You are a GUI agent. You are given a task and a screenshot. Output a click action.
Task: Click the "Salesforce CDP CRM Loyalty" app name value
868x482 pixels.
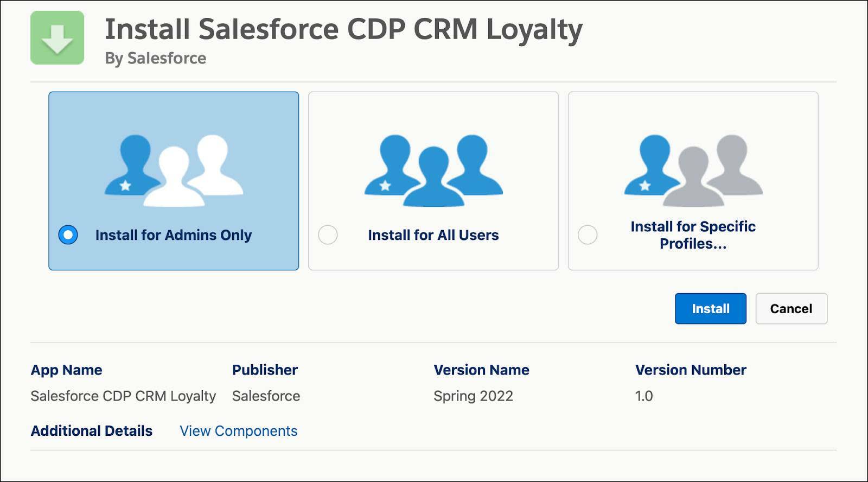tap(123, 396)
